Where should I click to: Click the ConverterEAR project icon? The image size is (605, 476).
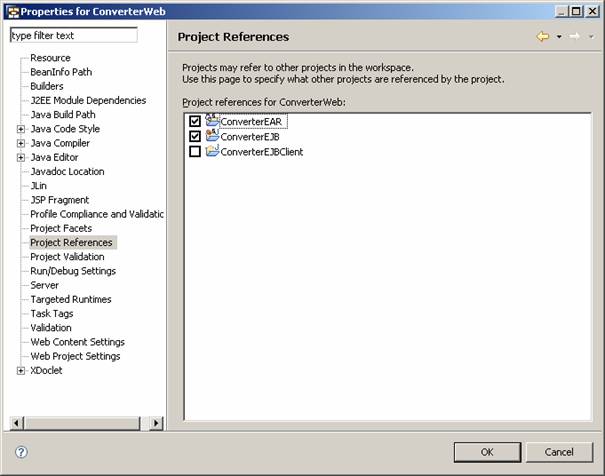tap(212, 121)
